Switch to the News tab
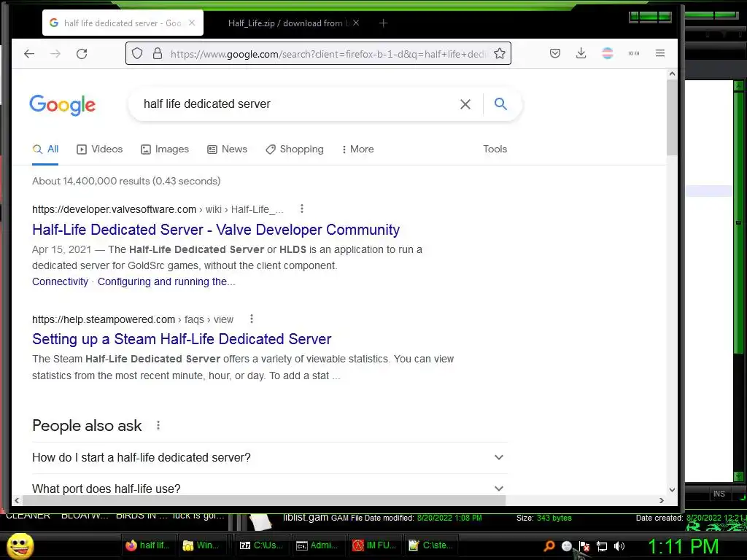The image size is (747, 560). click(228, 149)
